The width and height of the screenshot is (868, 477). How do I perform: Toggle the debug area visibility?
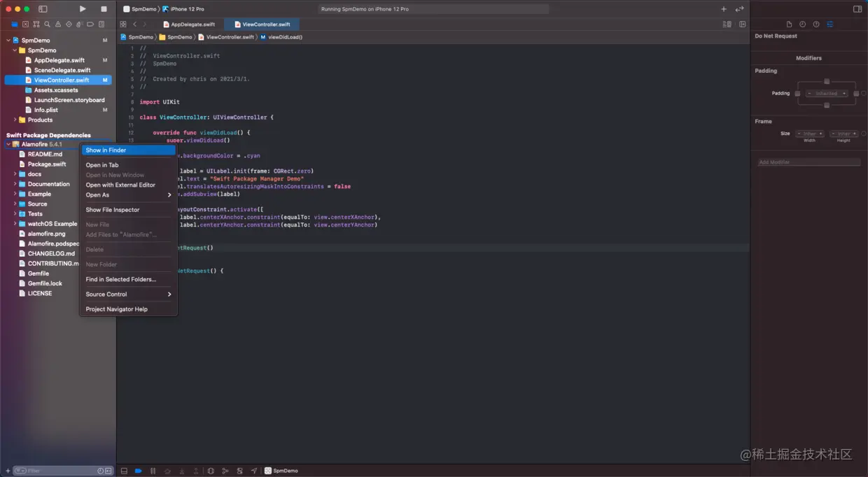coord(124,471)
